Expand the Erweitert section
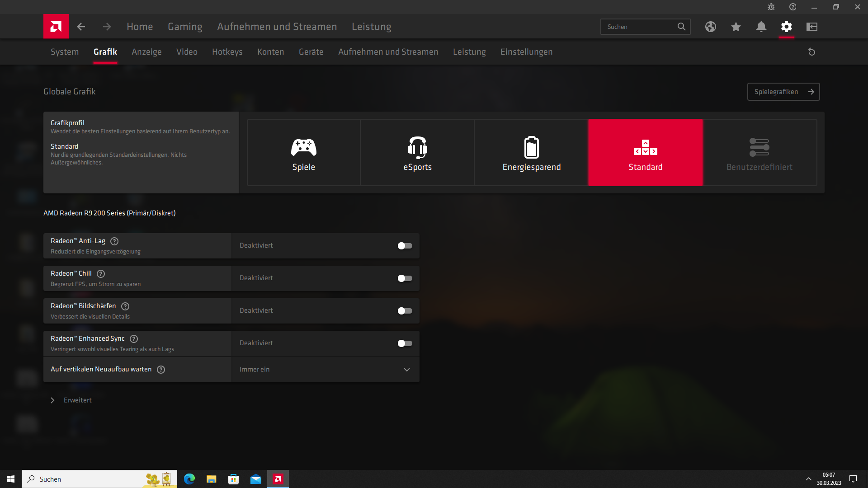The width and height of the screenshot is (868, 488). coord(71,400)
